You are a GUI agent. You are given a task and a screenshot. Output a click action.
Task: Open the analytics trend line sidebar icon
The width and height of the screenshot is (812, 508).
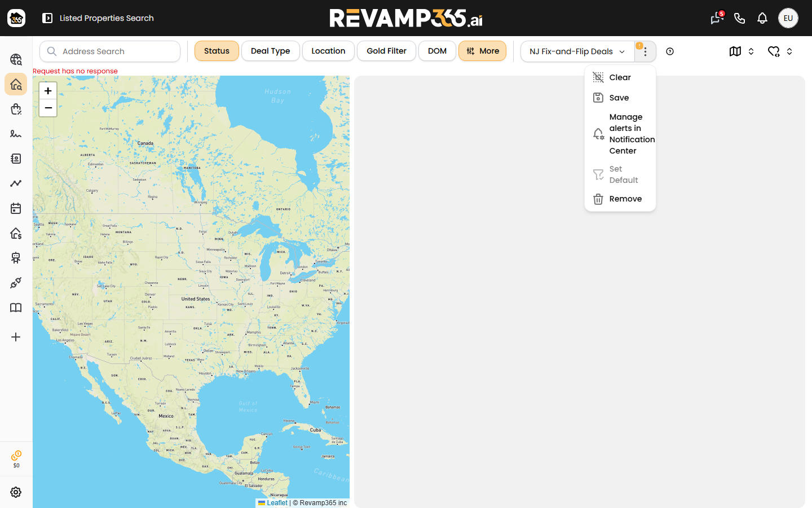16,183
